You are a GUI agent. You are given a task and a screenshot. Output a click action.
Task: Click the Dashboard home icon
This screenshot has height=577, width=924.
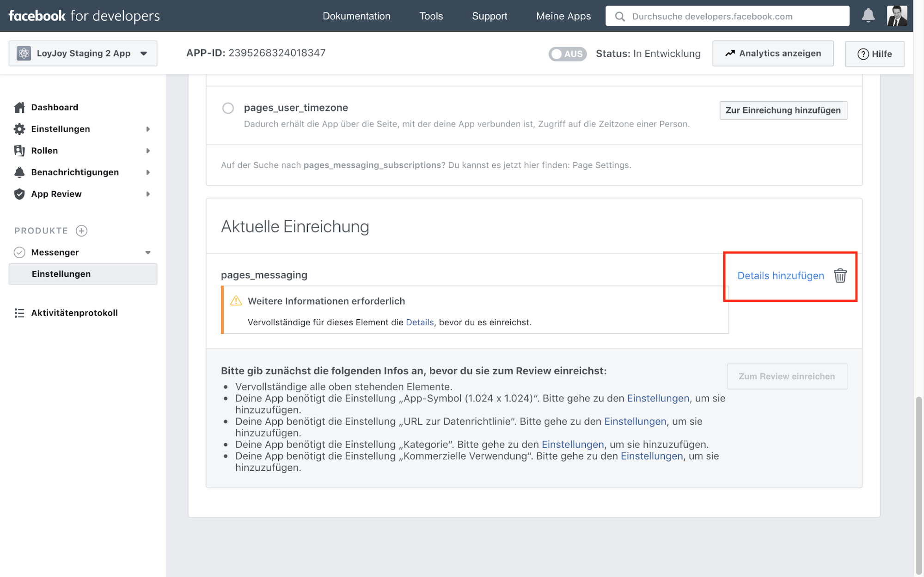[x=19, y=108]
